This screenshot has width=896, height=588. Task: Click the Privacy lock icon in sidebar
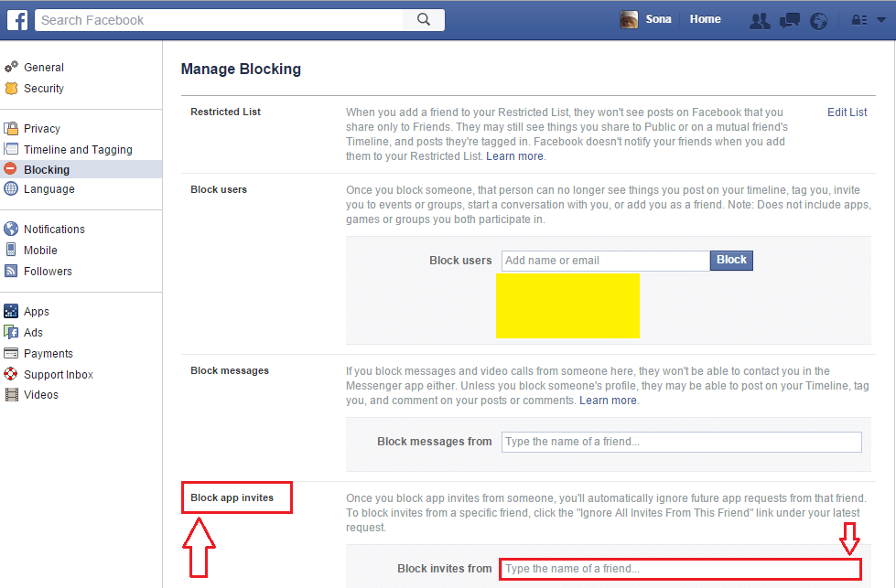(11, 128)
